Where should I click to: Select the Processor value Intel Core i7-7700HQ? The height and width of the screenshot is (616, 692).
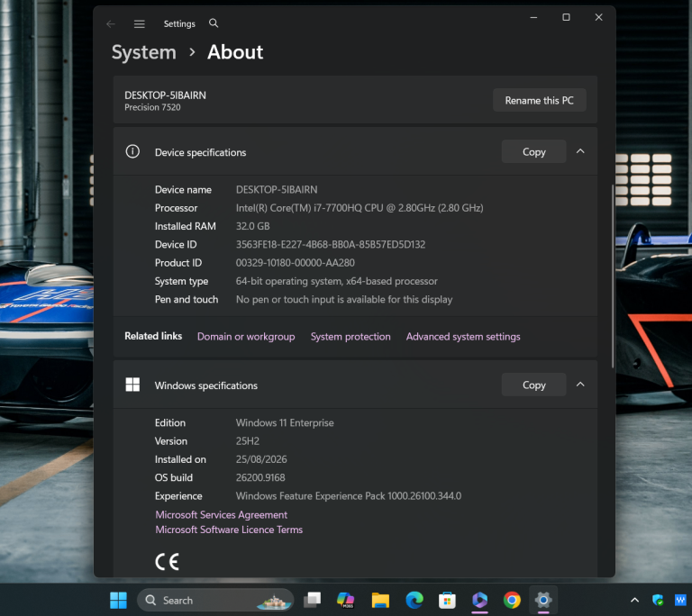click(360, 208)
